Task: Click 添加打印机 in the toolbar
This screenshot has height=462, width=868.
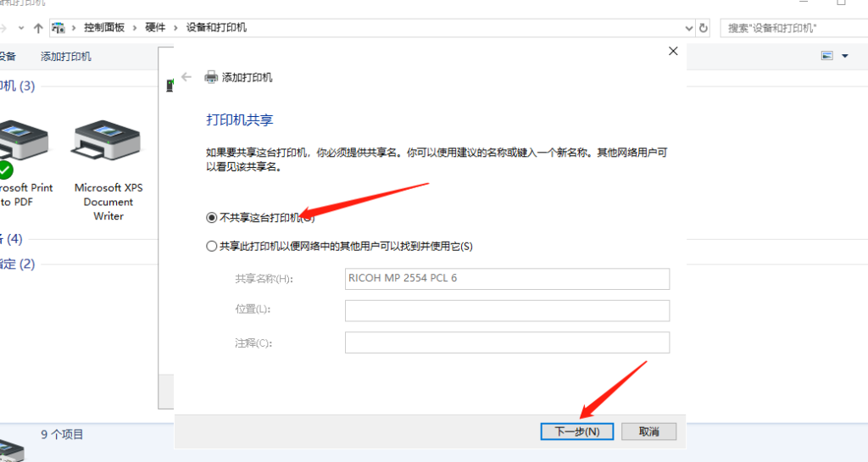Action: pos(66,57)
